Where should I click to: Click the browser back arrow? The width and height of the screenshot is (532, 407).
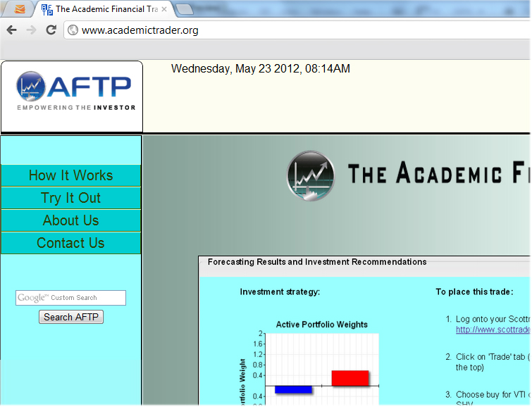pos(11,30)
